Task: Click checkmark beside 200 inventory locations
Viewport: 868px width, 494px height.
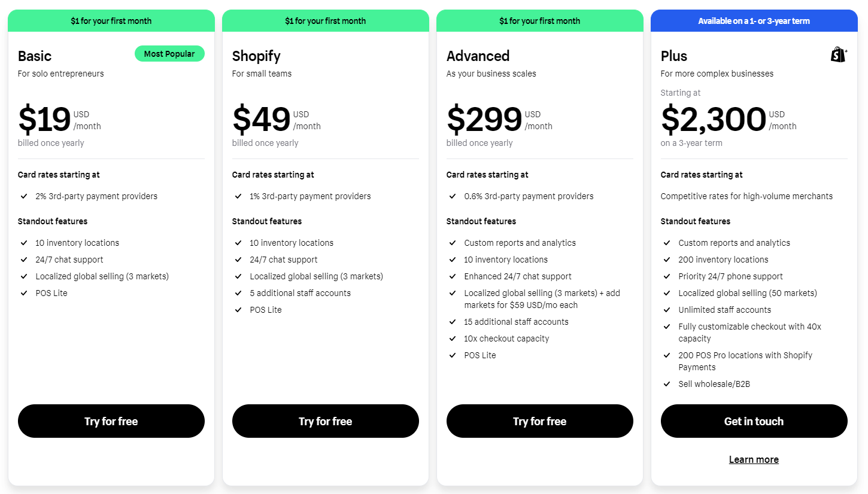Action: click(667, 260)
